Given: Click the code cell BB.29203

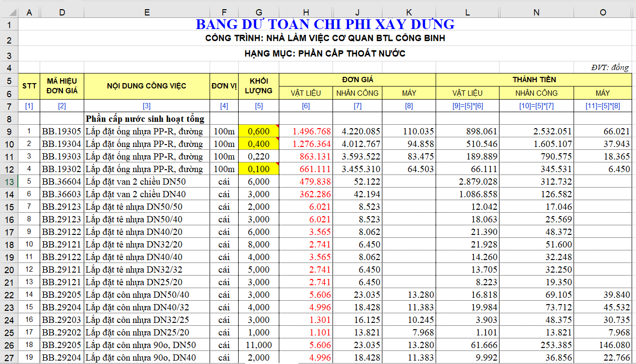Looking at the screenshot, I should pos(62,320).
